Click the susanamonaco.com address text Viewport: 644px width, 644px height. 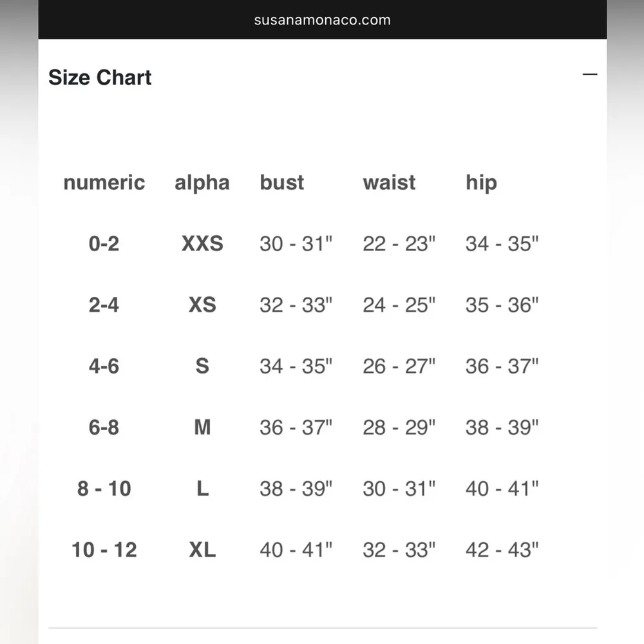pos(322,19)
